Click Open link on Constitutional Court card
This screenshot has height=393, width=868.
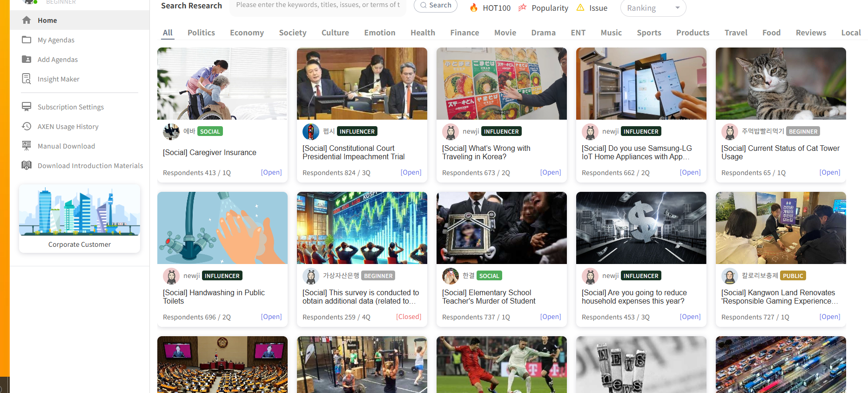pos(411,172)
